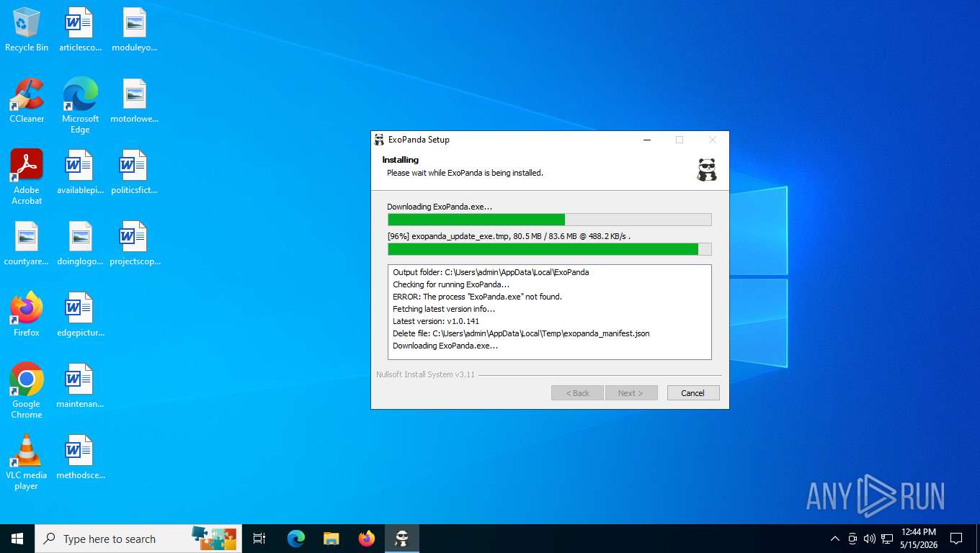Open Microsoft Edge desktop shortcut
Viewport: 980px width, 553px height.
pyautogui.click(x=80, y=106)
